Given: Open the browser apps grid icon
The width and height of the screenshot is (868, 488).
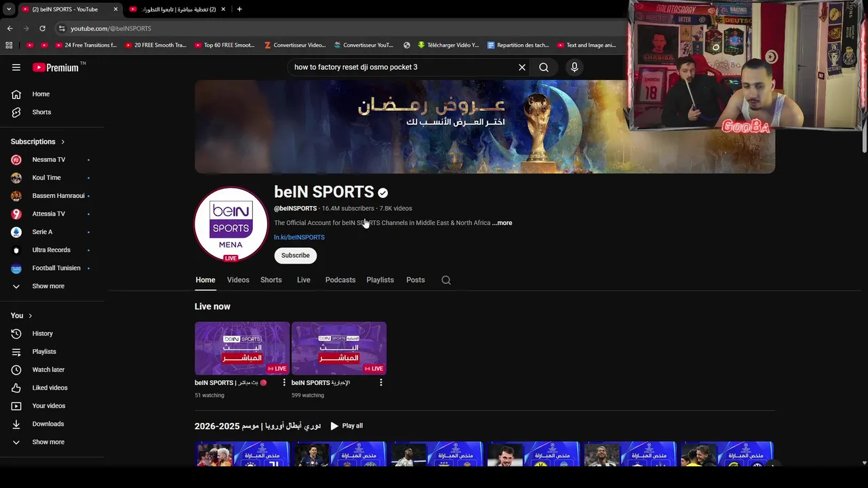Looking at the screenshot, I should click(x=9, y=45).
